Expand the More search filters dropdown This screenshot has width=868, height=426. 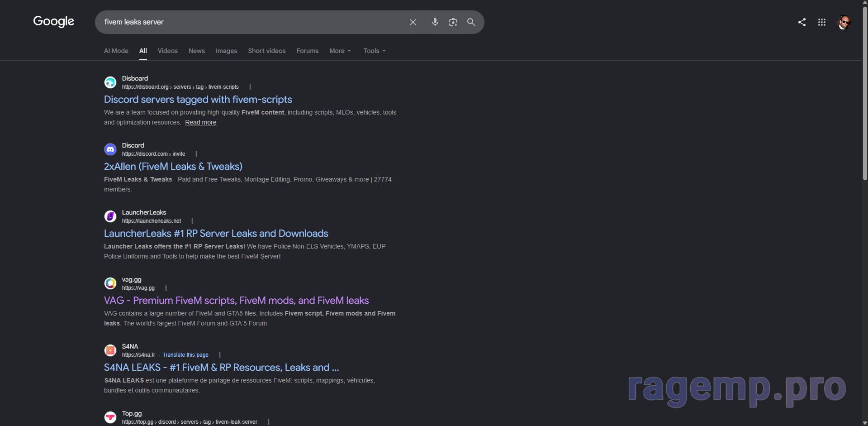pyautogui.click(x=340, y=51)
